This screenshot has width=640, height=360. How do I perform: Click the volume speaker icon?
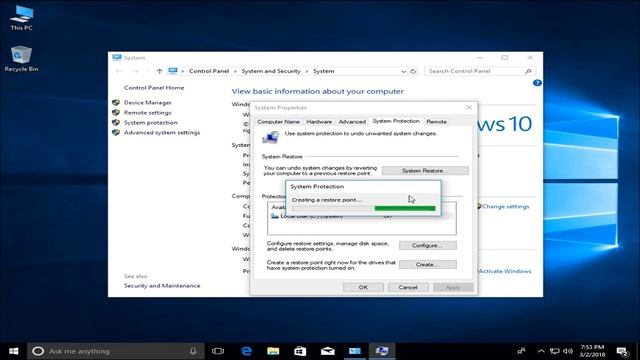point(568,351)
